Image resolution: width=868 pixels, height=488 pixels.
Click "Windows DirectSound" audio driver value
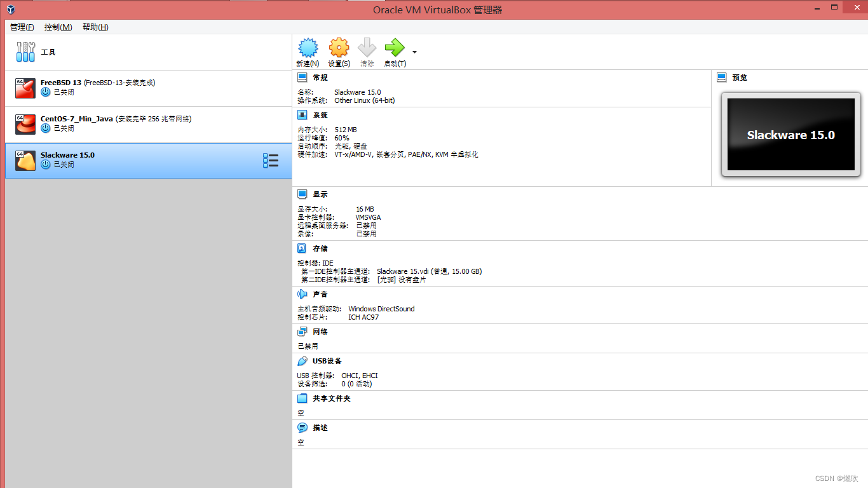pyautogui.click(x=381, y=309)
